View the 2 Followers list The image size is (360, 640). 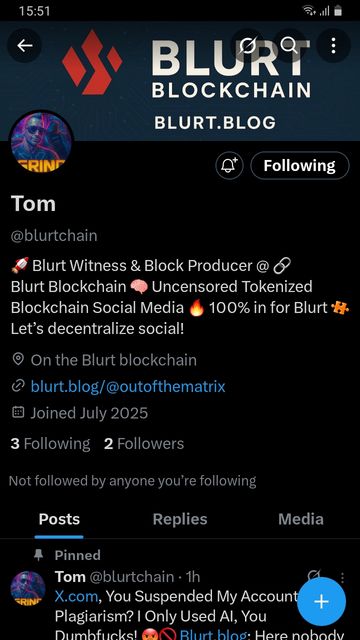pos(144,444)
